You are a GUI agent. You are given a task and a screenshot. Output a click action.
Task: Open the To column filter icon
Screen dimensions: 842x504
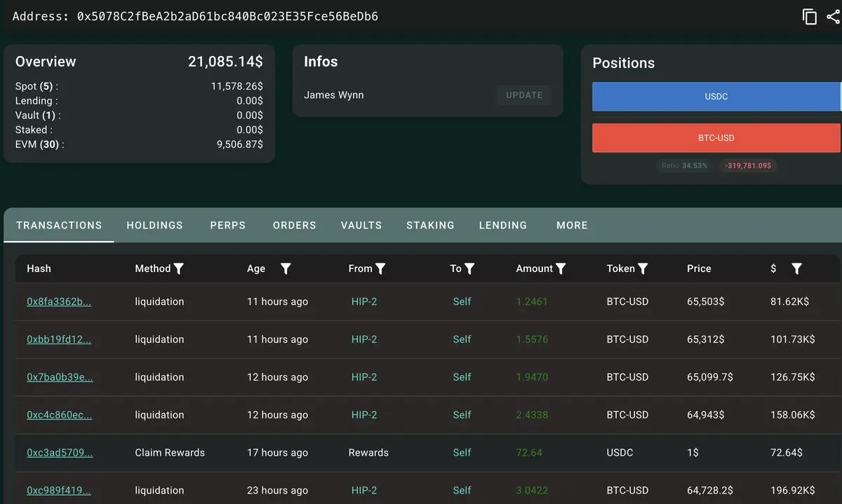click(469, 268)
